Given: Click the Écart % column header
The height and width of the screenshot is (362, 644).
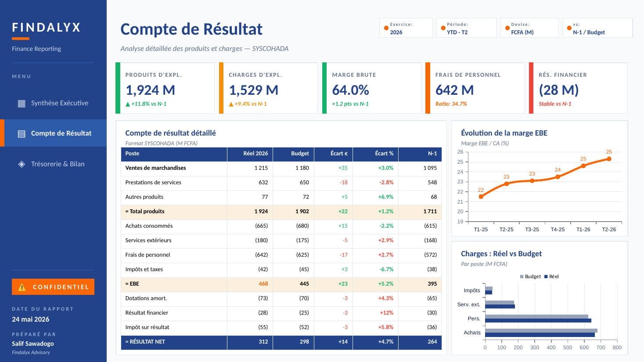Looking at the screenshot, I should click(x=375, y=154).
